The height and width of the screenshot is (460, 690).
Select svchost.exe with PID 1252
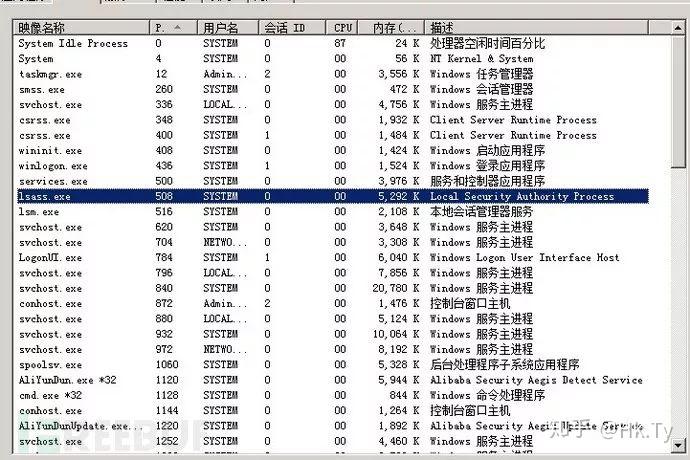pos(333,441)
